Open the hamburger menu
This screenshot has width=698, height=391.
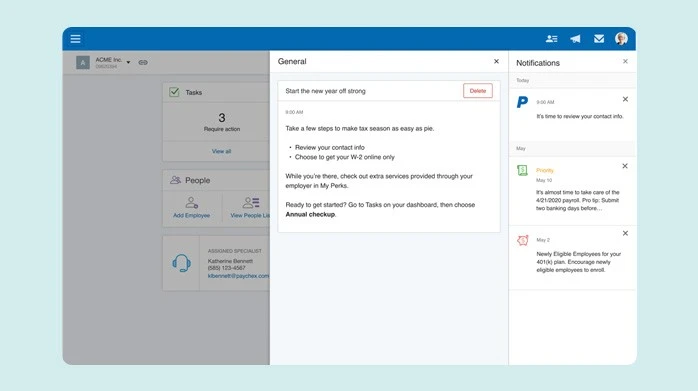coord(75,39)
